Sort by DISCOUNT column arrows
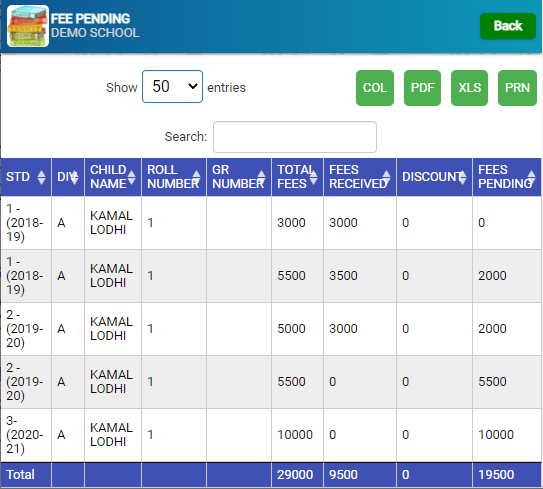 click(462, 177)
